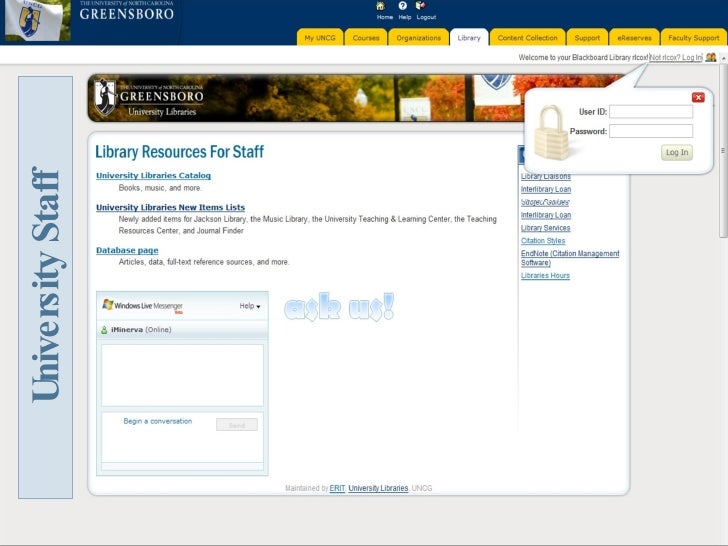Viewport: 728px width, 546px height.
Task: Click the Logout icon
Action: (x=420, y=6)
